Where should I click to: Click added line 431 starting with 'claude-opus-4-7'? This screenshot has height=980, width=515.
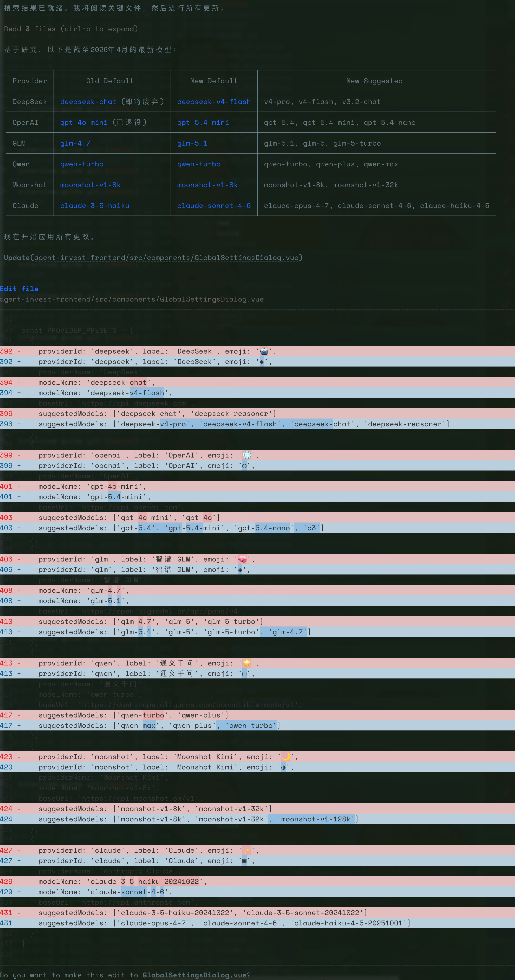[x=257, y=923]
